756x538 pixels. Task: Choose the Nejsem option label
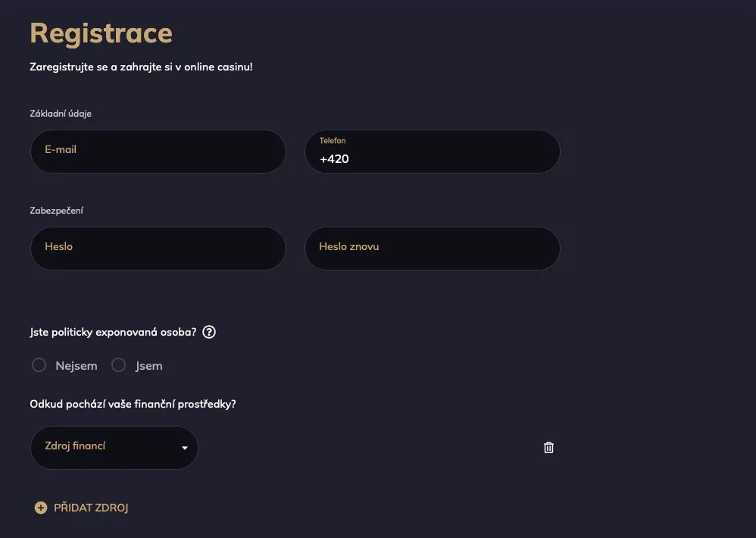point(77,366)
